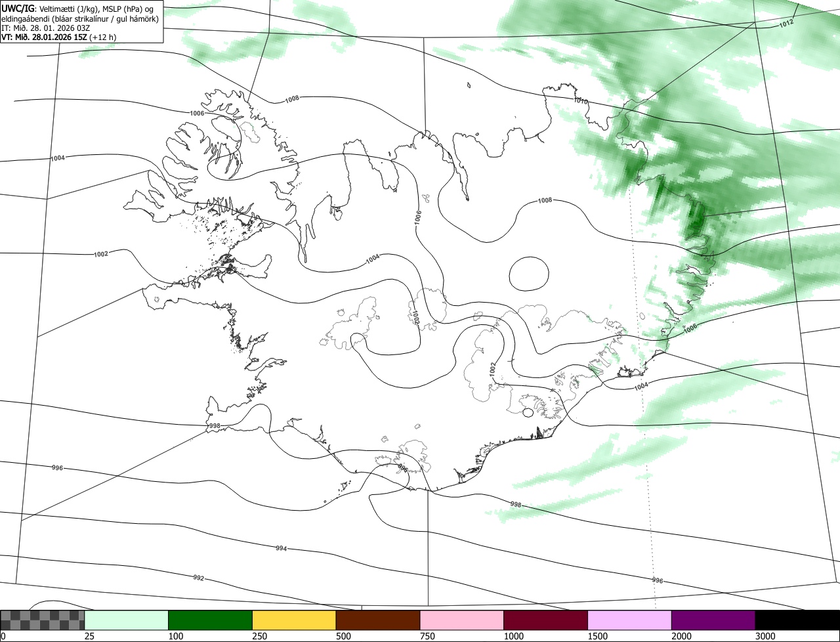Click the 1012 isobar label
Screen dimensions: 840x642
coord(787,23)
